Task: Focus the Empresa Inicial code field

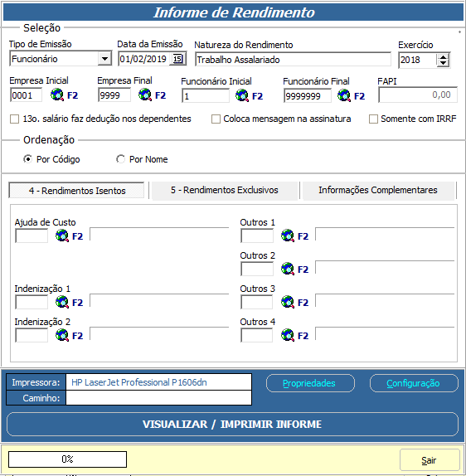Action: pyautogui.click(x=26, y=95)
